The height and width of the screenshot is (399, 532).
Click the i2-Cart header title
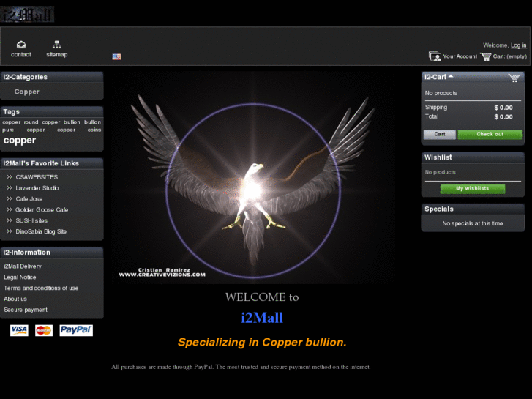click(435, 77)
